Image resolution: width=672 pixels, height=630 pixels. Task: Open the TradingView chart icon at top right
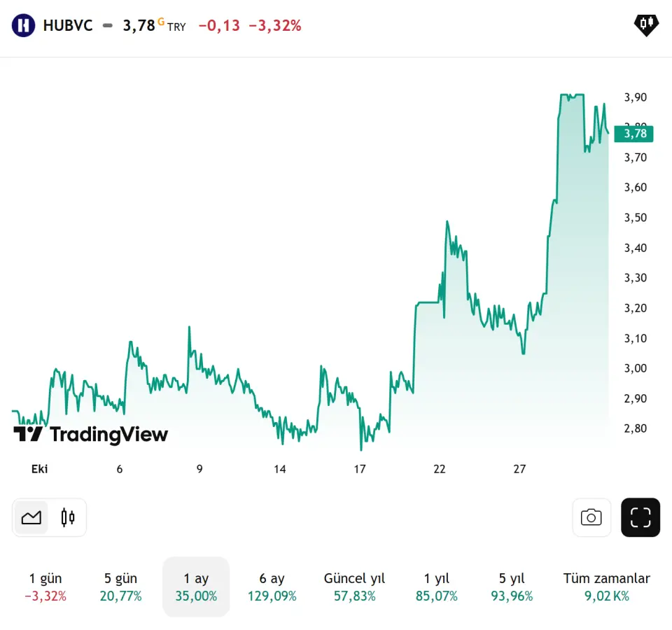pyautogui.click(x=645, y=25)
